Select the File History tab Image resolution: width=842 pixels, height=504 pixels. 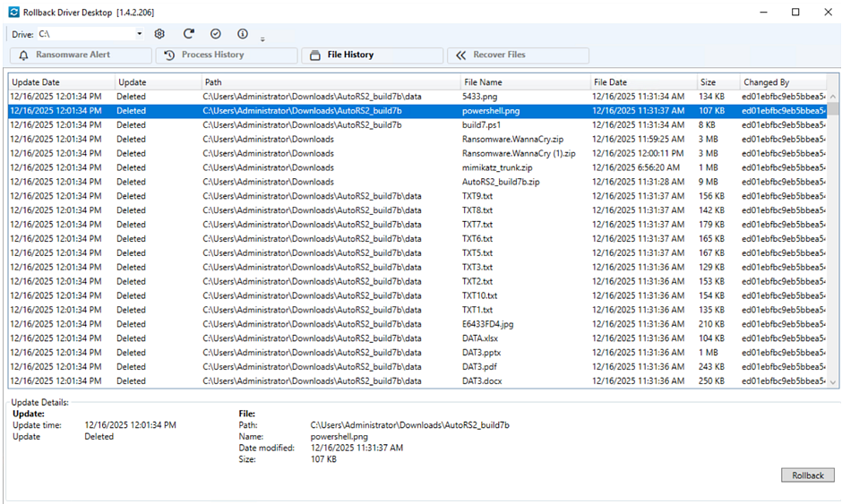pos(373,56)
